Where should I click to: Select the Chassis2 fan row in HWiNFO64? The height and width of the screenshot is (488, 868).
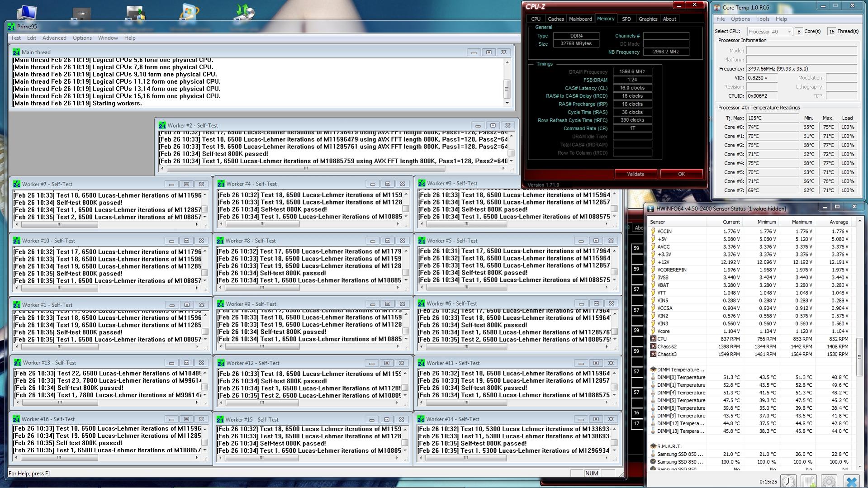[751, 346]
